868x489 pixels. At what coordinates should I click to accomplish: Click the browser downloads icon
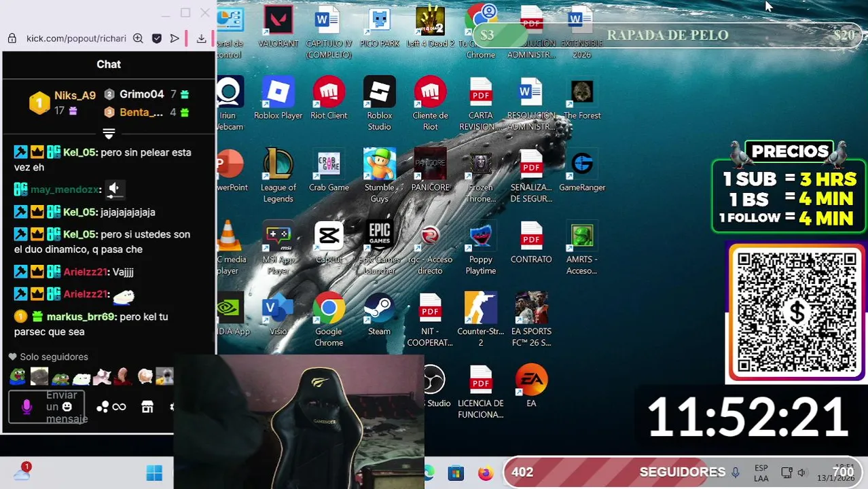click(202, 39)
